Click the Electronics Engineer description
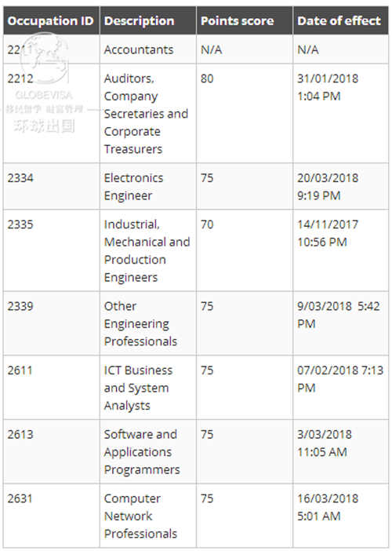 click(134, 187)
